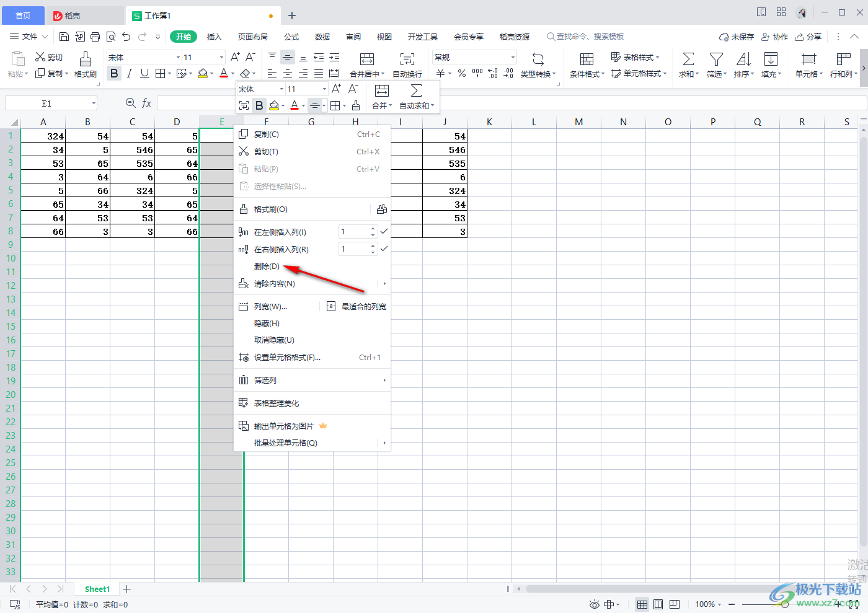Image resolution: width=868 pixels, height=613 pixels.
Task: Click the thousands separator icon
Action: (x=477, y=74)
